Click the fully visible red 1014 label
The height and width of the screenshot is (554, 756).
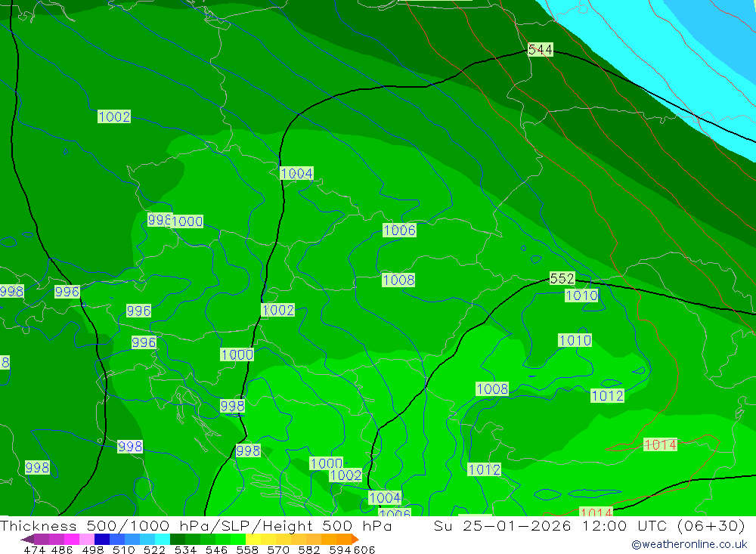click(x=661, y=444)
